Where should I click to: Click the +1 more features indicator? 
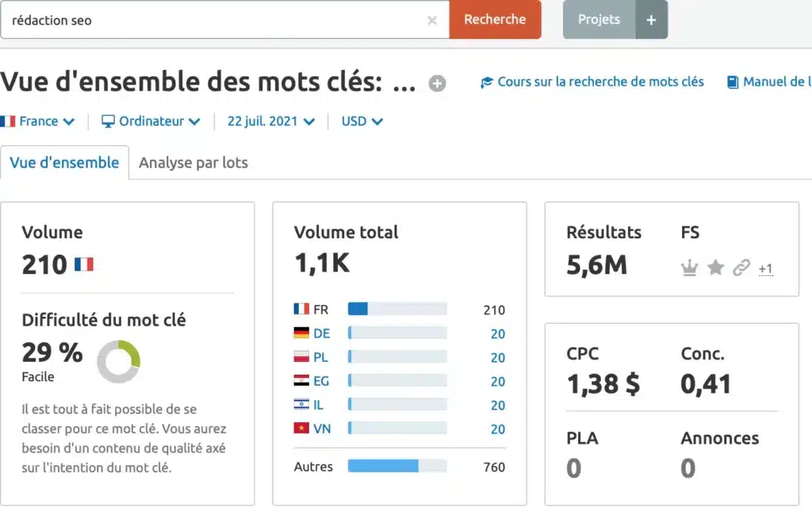click(x=765, y=269)
